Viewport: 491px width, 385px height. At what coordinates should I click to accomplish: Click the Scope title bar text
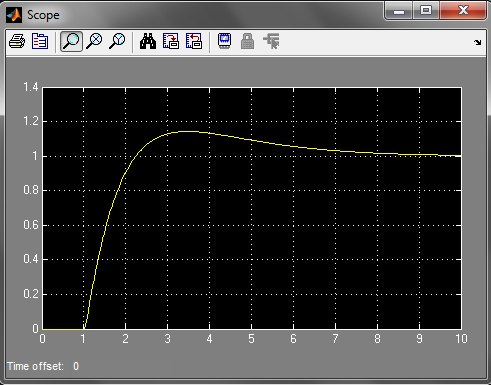[x=43, y=15]
